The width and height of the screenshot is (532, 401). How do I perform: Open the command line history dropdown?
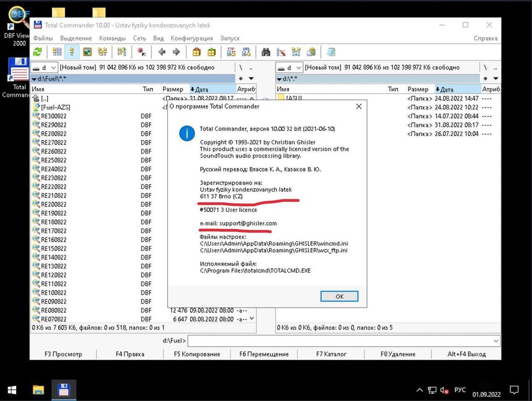(x=496, y=341)
